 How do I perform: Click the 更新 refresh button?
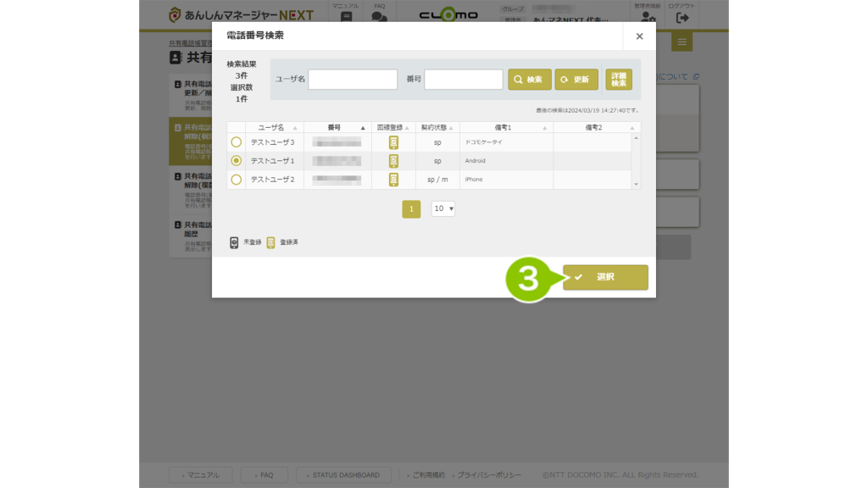576,79
